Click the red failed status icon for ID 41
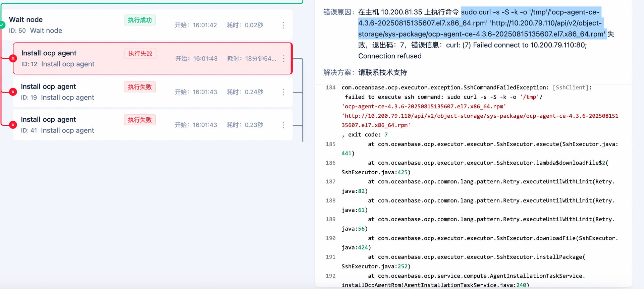The width and height of the screenshot is (644, 289). pos(13,125)
